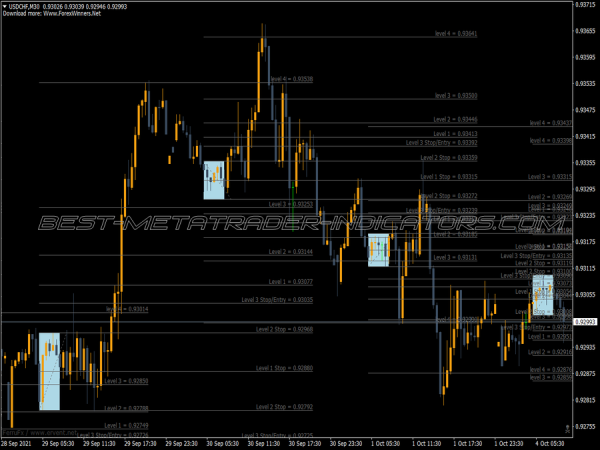Click the triangle arrow before USDCHF,M30
This screenshot has width=600, height=450.
click(5, 7)
